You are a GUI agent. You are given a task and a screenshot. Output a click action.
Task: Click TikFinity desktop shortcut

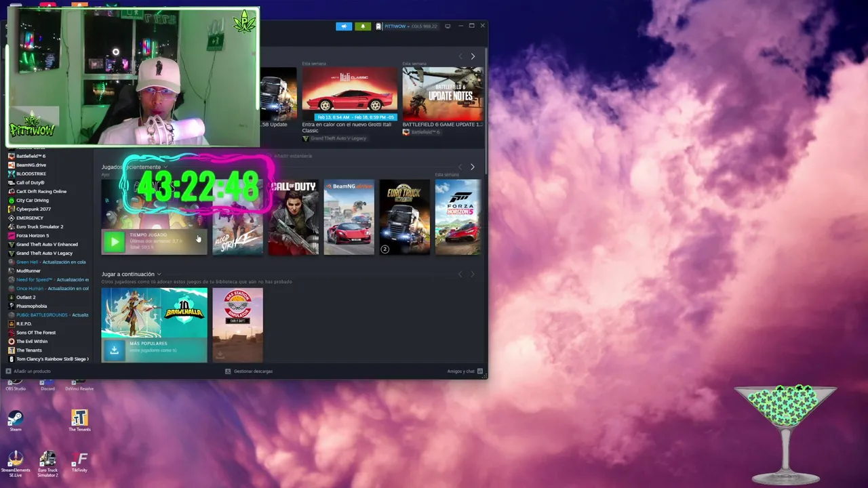point(79,462)
